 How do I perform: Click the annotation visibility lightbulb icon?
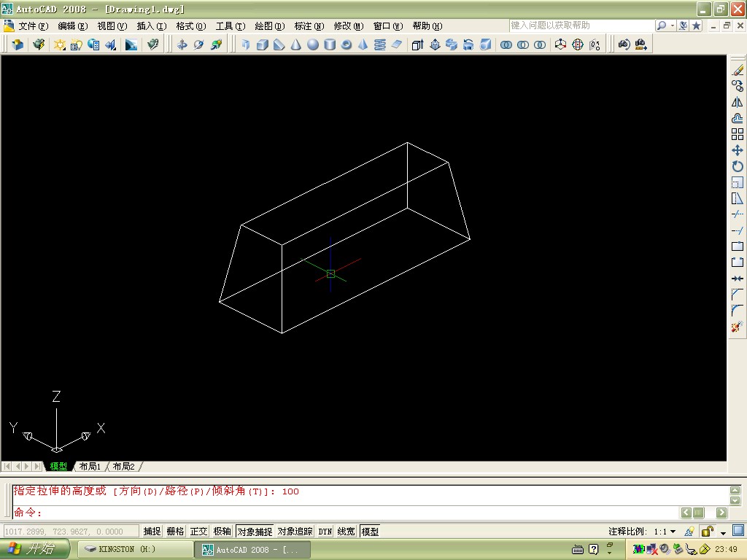click(689, 531)
